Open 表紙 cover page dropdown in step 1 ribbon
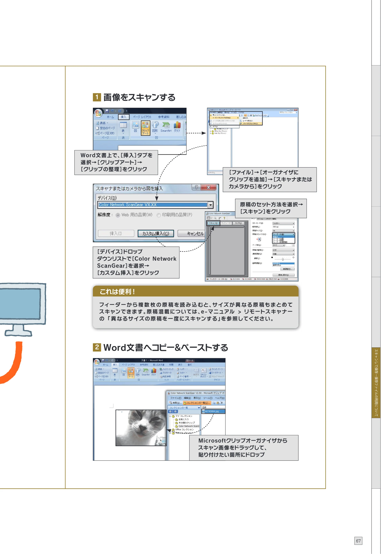Image resolution: width=392 pixels, height=554 pixels. coord(102,123)
